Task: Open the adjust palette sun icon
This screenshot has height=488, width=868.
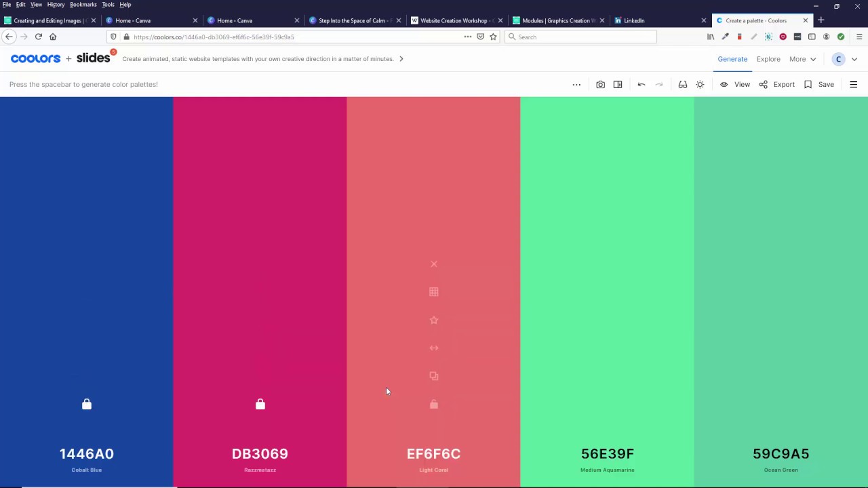Action: point(700,85)
